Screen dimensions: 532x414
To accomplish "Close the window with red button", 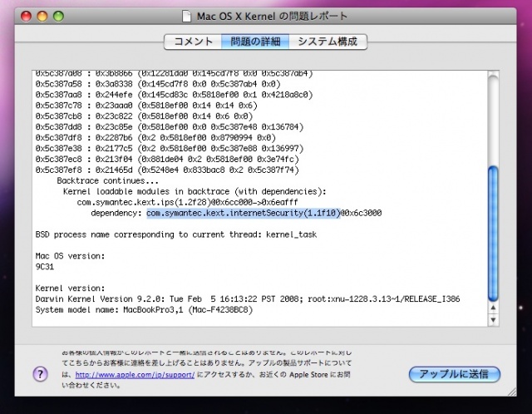I will (26, 16).
